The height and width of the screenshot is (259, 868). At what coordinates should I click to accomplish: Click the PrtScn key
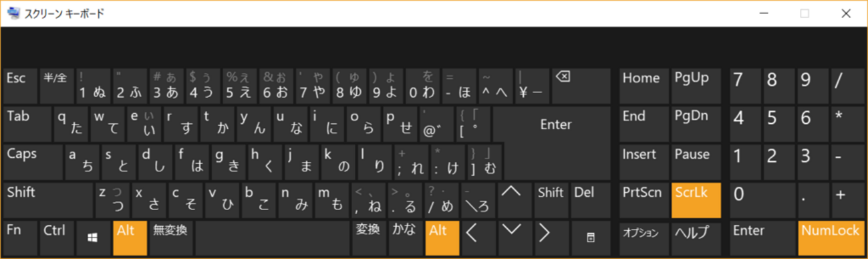(643, 199)
